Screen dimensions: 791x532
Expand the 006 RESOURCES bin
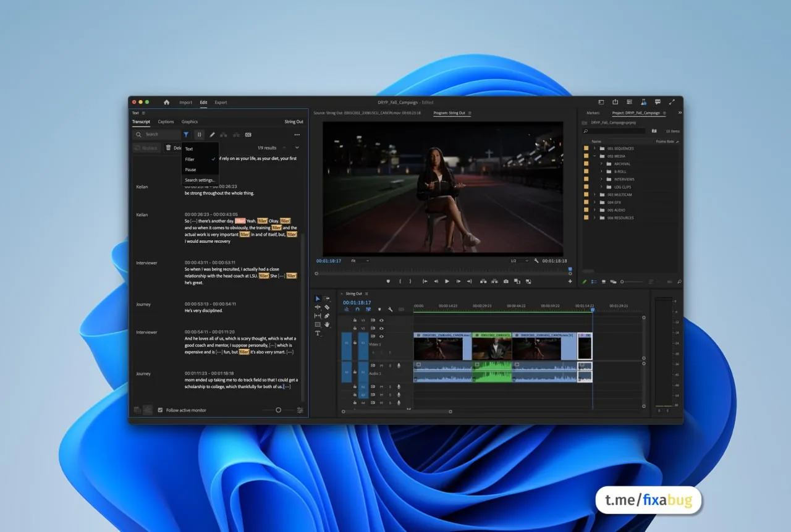click(594, 218)
